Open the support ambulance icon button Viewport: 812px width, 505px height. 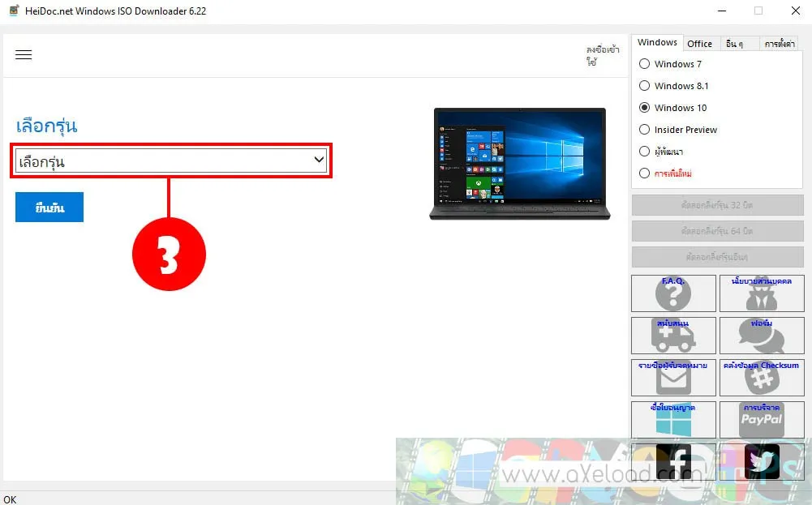673,336
